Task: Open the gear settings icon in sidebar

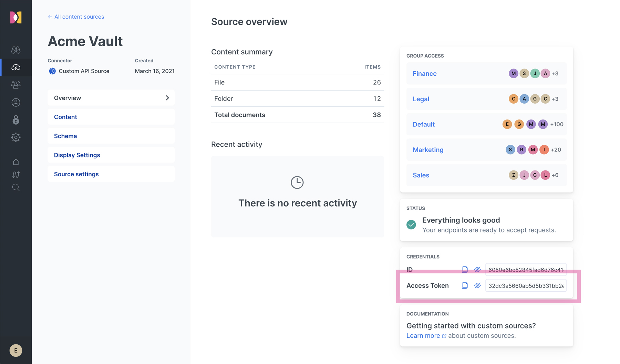Action: click(x=16, y=137)
